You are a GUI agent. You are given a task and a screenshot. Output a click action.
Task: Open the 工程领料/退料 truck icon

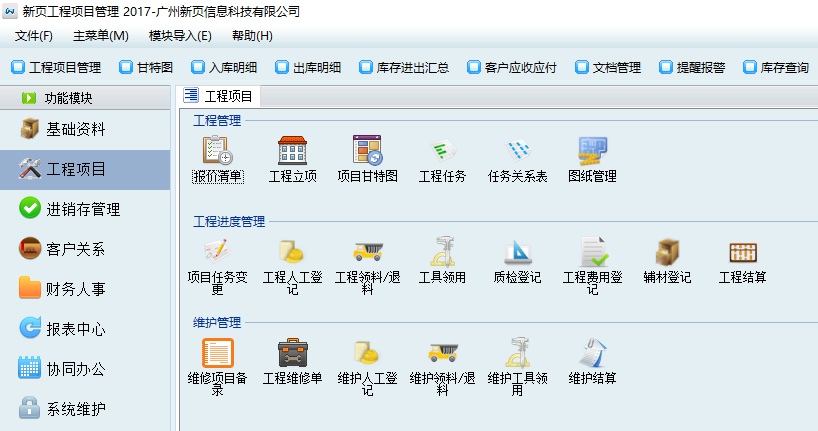(367, 252)
